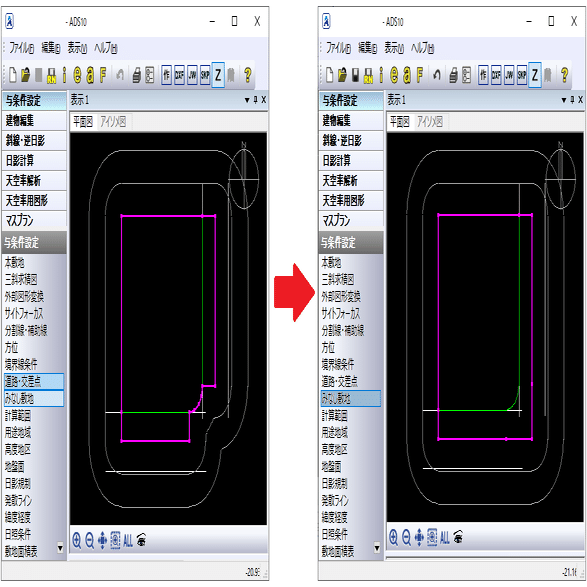This screenshot has height=587, width=587.
Task: Toggle the Z button in left window toolbar
Action: pyautogui.click(x=218, y=75)
